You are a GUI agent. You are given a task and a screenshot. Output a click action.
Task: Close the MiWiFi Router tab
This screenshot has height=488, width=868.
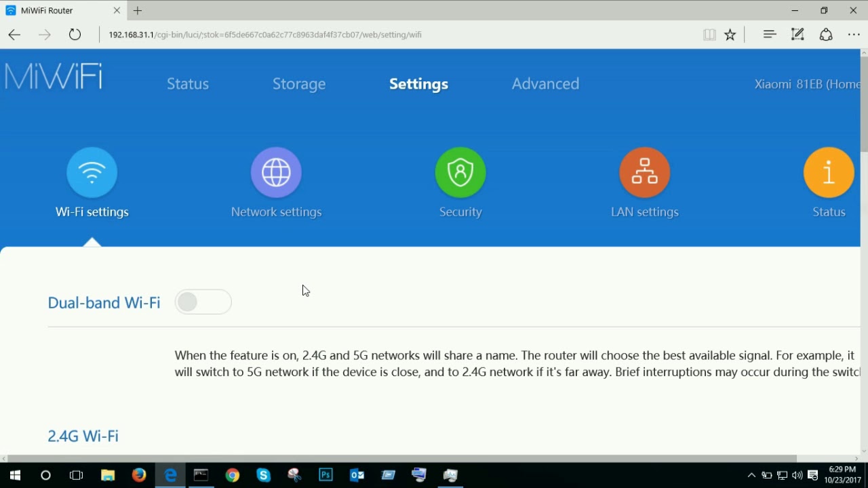117,11
